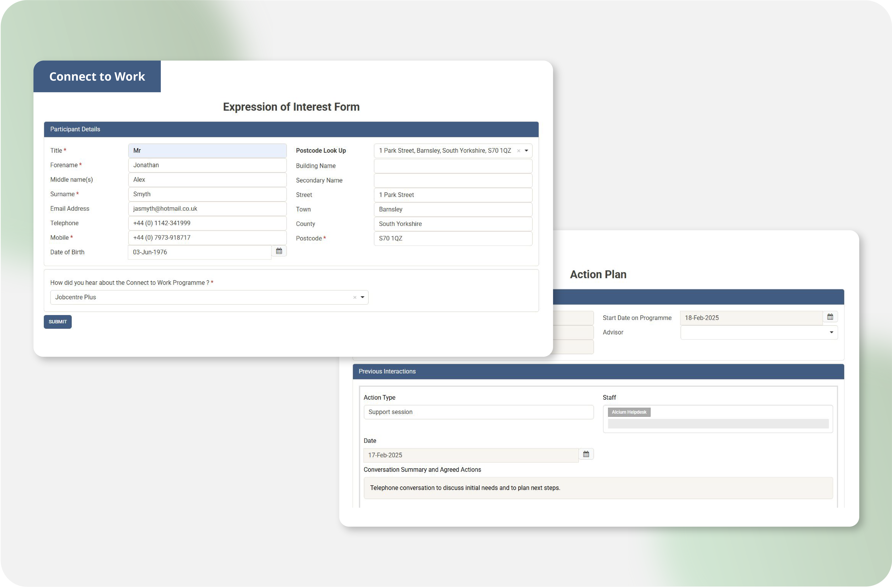892x588 pixels.
Task: Select the 'Conversation Summary and Agreed Actions' label
Action: pyautogui.click(x=422, y=470)
